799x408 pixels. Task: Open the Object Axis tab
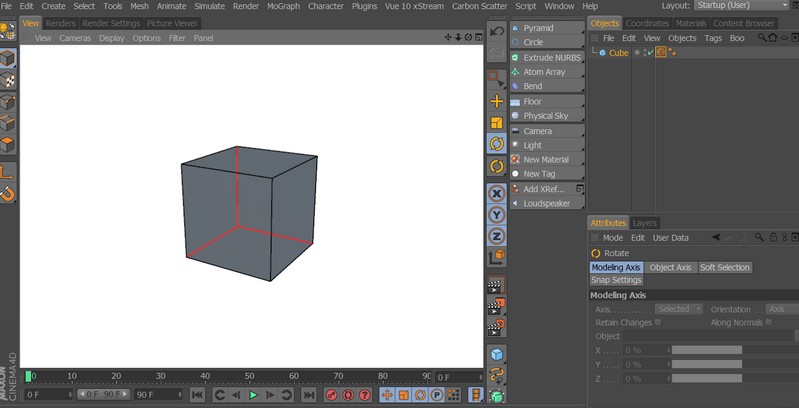click(x=670, y=267)
